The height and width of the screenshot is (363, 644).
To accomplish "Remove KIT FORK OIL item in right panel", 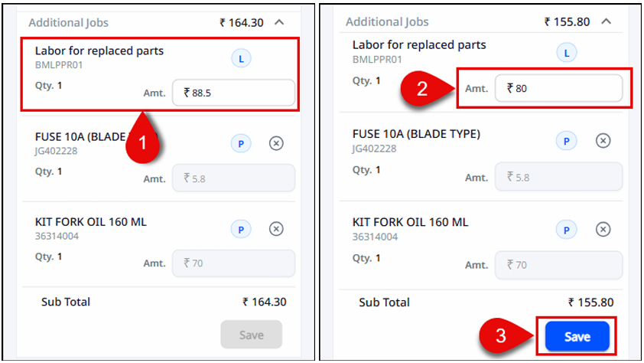I will coord(603,229).
